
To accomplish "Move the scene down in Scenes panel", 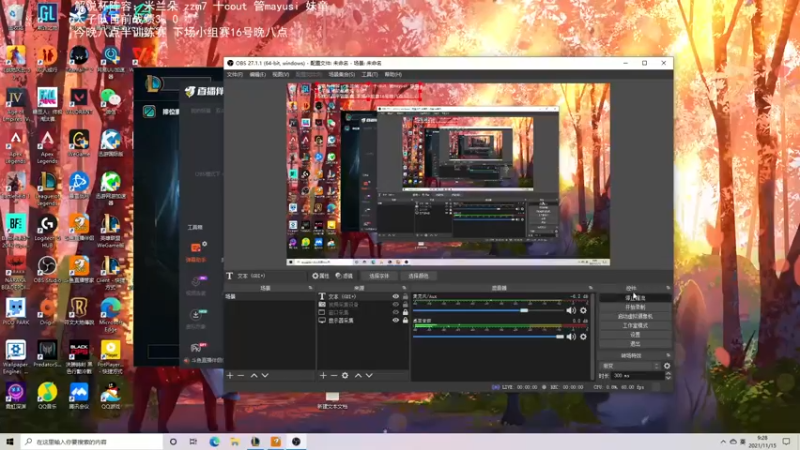I will (265, 376).
